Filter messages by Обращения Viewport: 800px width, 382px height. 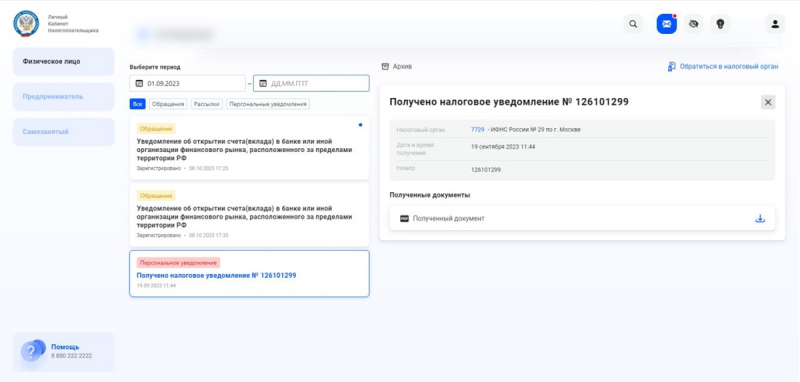point(168,104)
